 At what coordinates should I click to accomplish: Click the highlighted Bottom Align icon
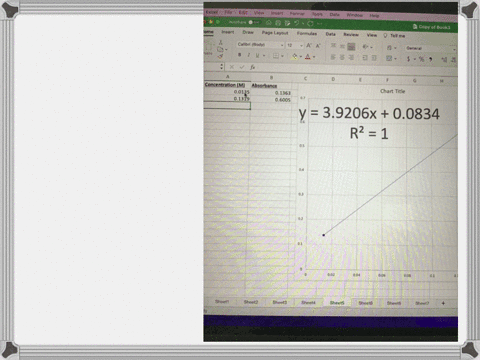[x=351, y=47]
